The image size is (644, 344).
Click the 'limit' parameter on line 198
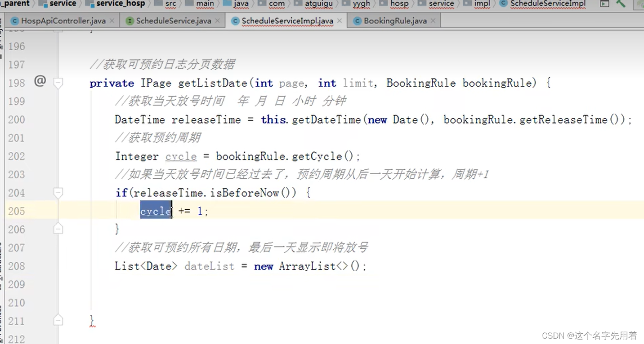click(x=358, y=83)
